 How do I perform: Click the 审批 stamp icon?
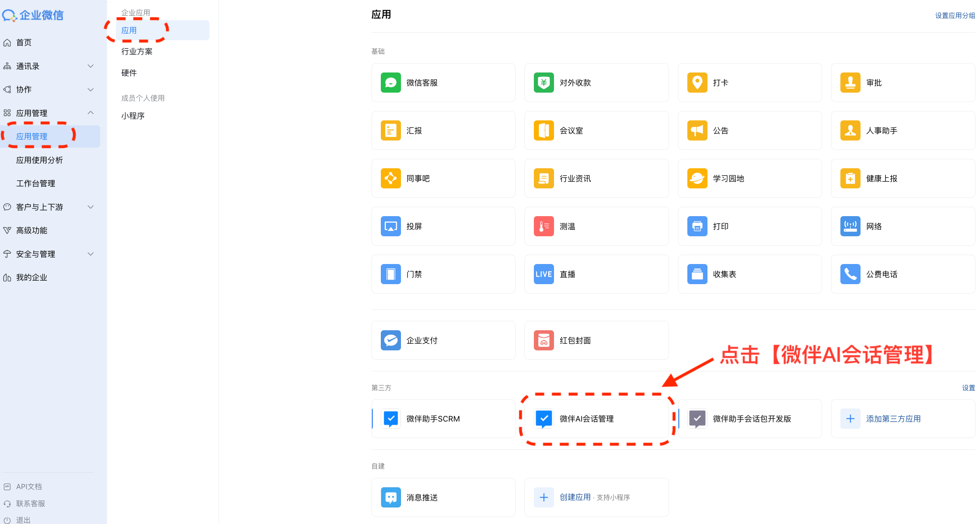point(850,83)
